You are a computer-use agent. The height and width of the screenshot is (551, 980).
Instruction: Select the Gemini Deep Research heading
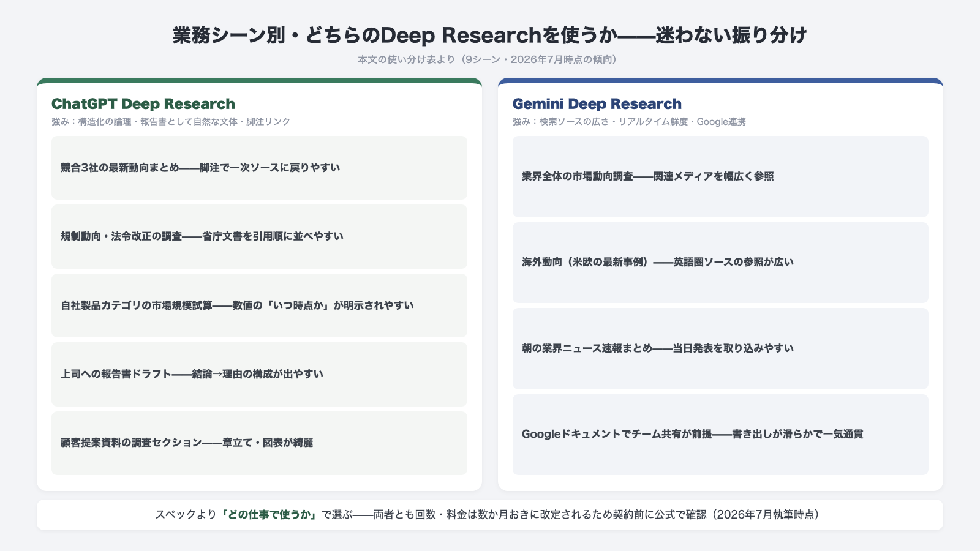[597, 103]
